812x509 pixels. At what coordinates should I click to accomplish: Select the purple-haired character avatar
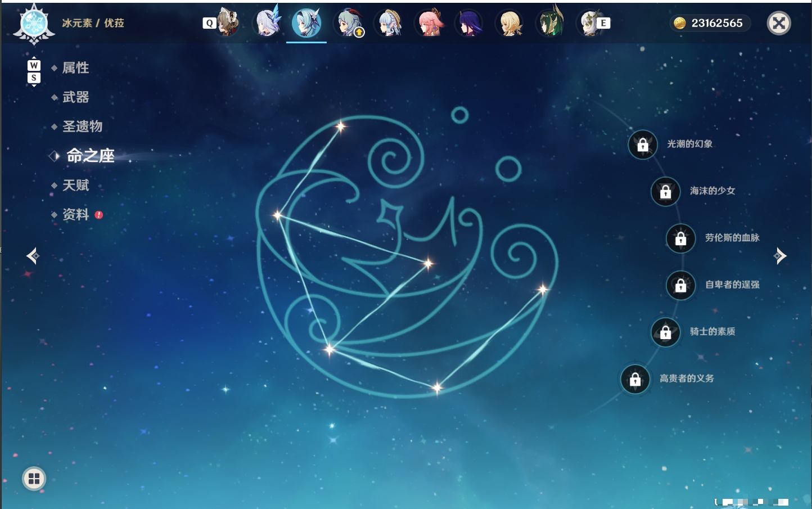tap(470, 23)
